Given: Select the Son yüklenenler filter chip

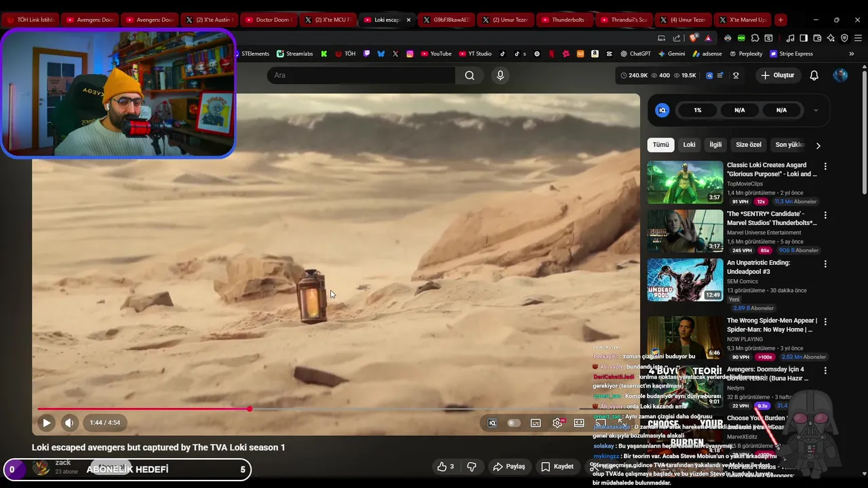Looking at the screenshot, I should point(789,144).
